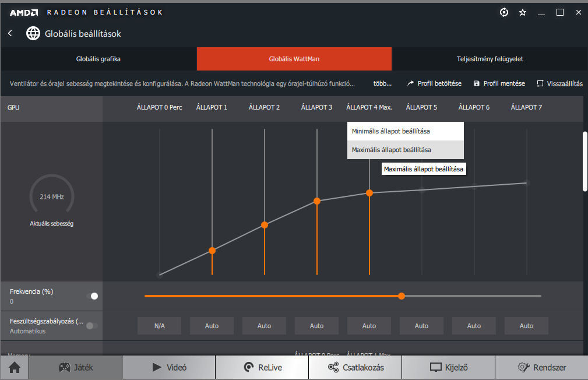Click the globe icon beside Globális beállítások
The image size is (588, 380).
33,33
